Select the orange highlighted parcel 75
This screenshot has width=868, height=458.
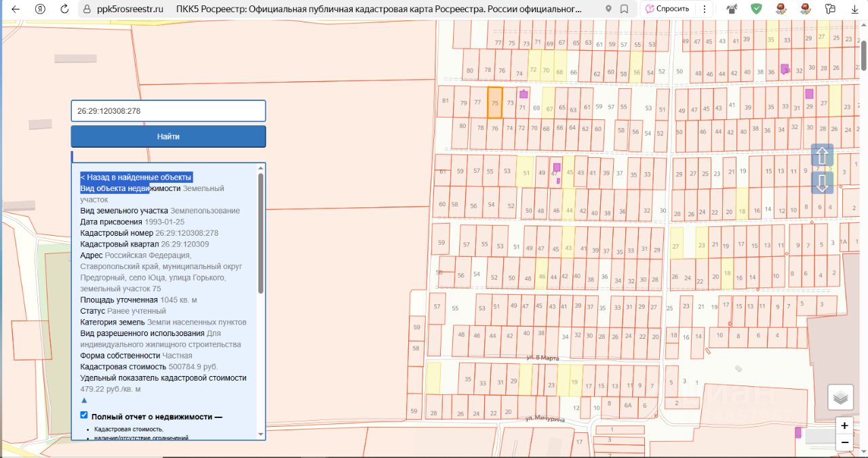coord(495,103)
